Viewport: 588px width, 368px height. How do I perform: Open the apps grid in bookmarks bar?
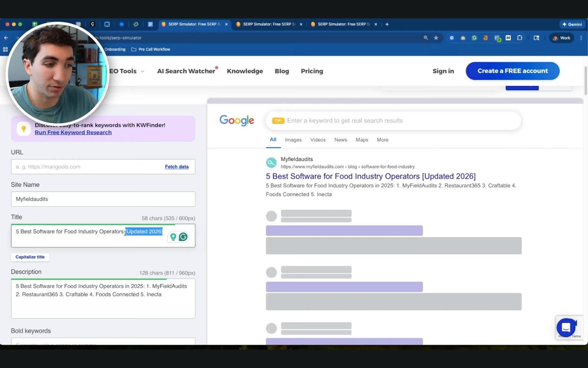pos(5,49)
